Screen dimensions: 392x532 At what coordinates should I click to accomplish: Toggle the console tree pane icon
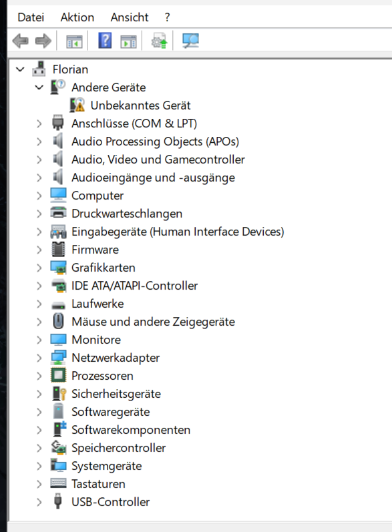click(74, 41)
